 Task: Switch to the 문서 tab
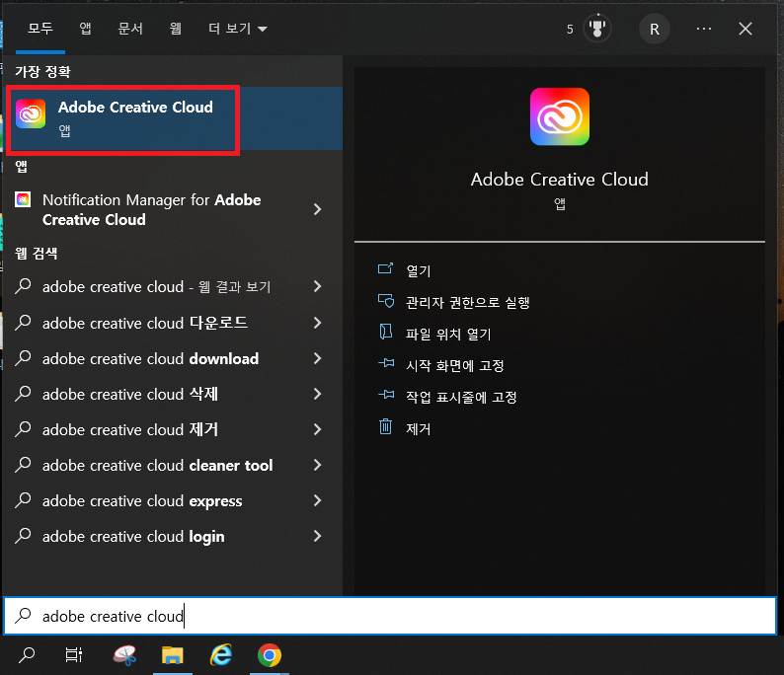click(x=130, y=29)
